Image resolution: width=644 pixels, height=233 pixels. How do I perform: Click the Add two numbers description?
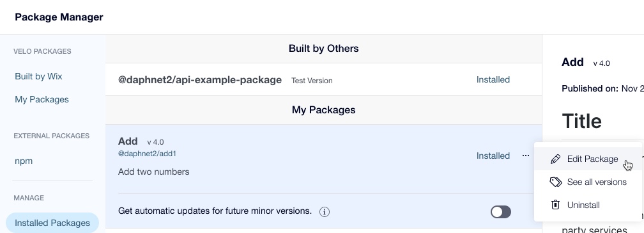153,172
